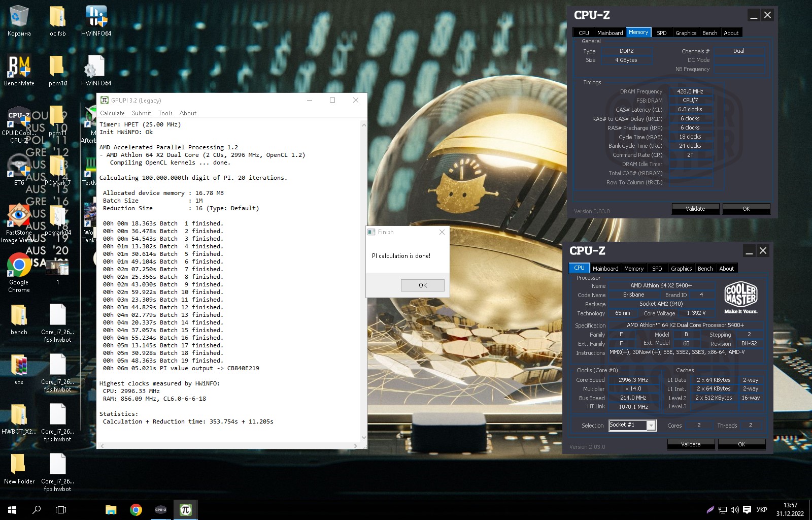
Task: Click GPUPI horizontal scrollbar right arrow
Action: (355, 446)
